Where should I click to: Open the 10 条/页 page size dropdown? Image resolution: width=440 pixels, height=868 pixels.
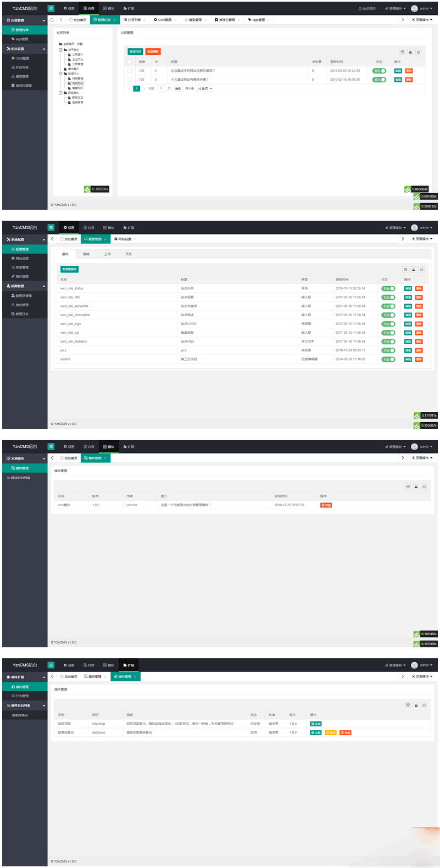pos(205,88)
